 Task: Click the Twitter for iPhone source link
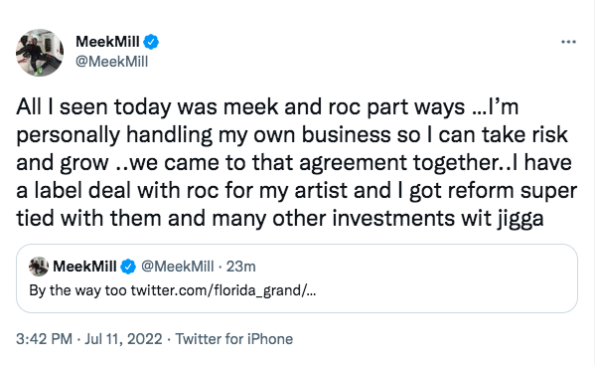click(234, 339)
